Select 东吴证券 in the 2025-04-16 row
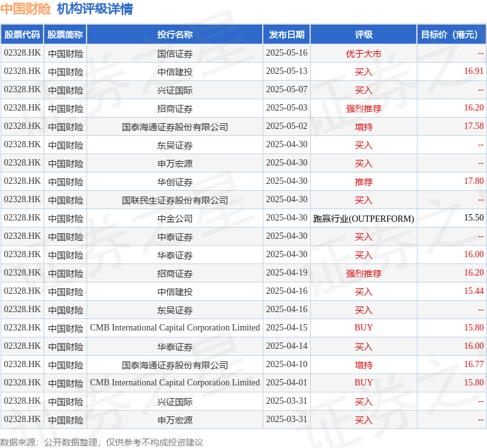 175,310
